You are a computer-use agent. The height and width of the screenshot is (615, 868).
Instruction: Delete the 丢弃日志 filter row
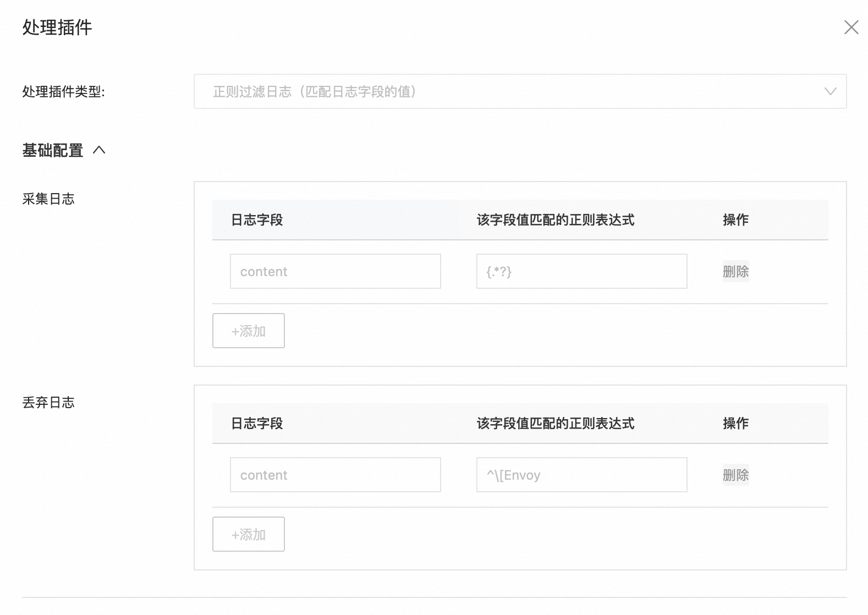(735, 475)
